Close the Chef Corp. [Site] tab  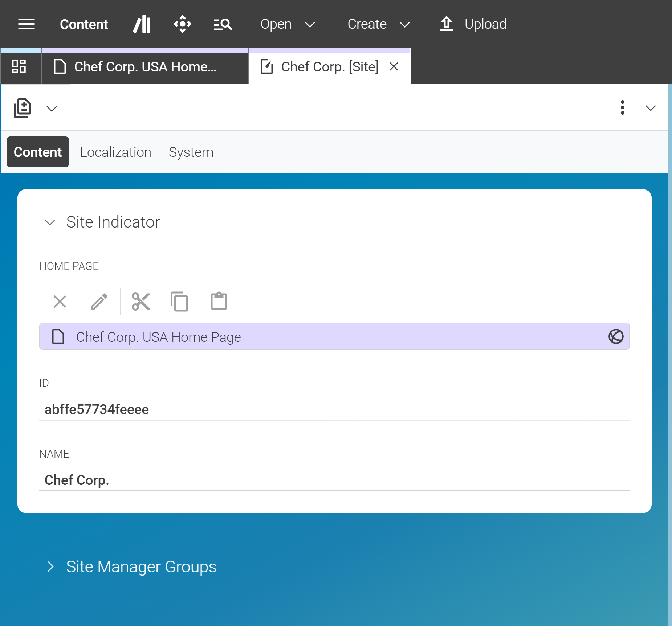[394, 66]
